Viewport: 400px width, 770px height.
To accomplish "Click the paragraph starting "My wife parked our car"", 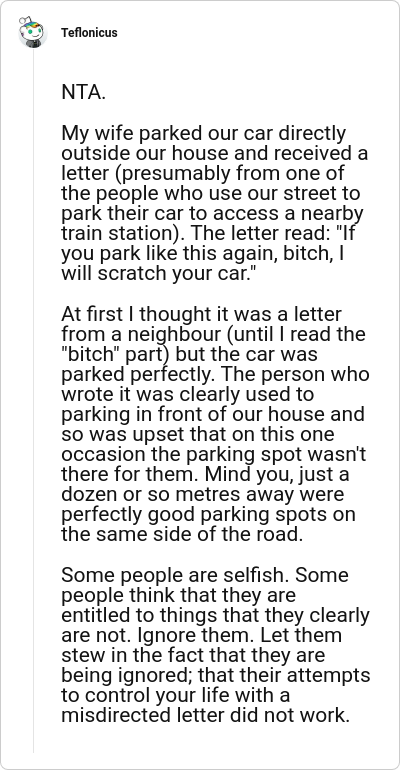I will [x=214, y=203].
